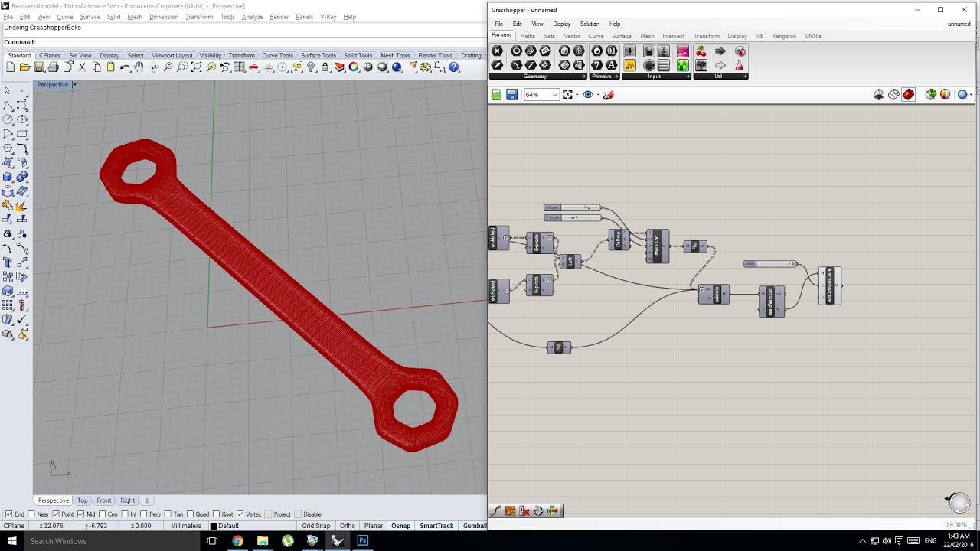Click the Rhino Help question mark icon
Image resolution: width=980 pixels, height=551 pixels.
[x=454, y=67]
